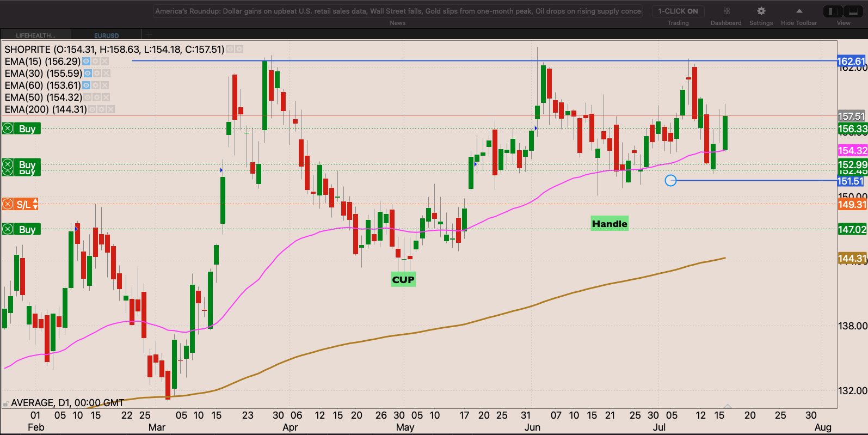This screenshot has height=435, width=868.
Task: Open settings gear for SHOPRITE price series
Action: click(239, 50)
